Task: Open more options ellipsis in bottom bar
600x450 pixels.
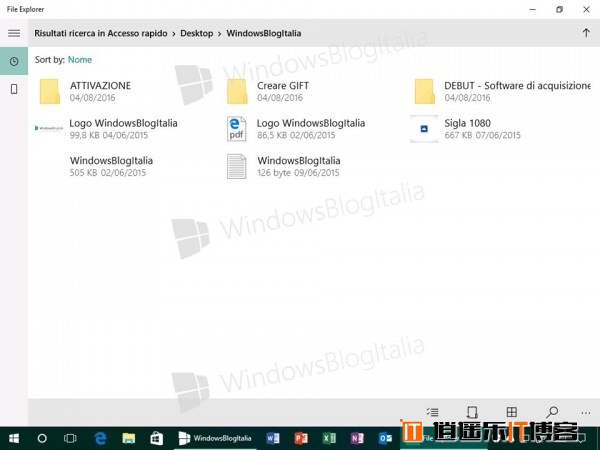Action: pyautogui.click(x=585, y=413)
